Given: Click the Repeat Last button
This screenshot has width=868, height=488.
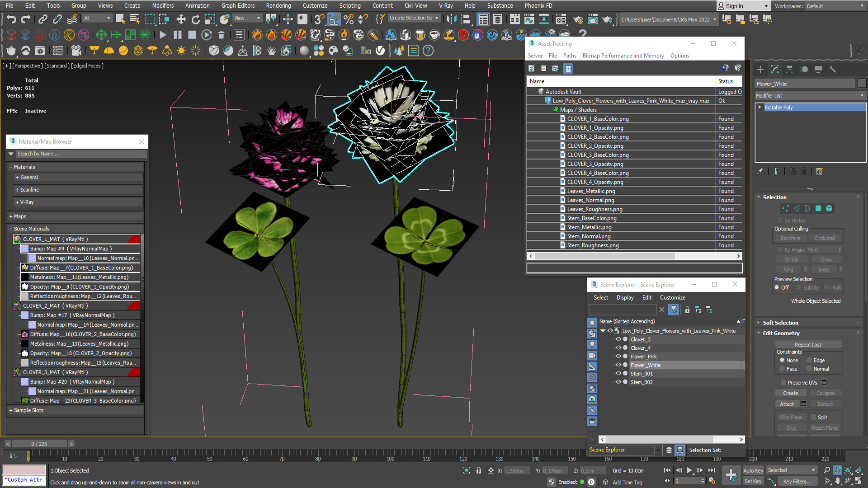Looking at the screenshot, I should point(808,344).
